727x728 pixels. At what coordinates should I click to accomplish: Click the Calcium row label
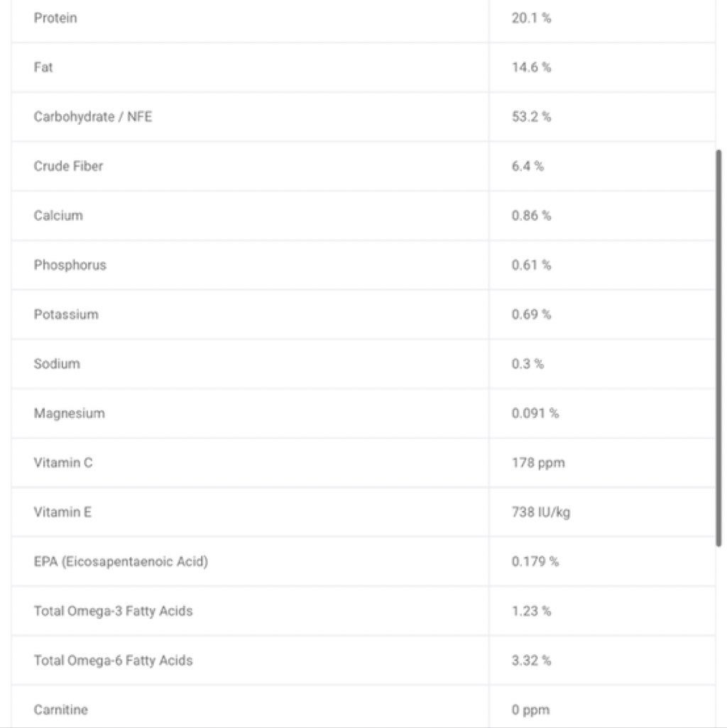(x=58, y=216)
